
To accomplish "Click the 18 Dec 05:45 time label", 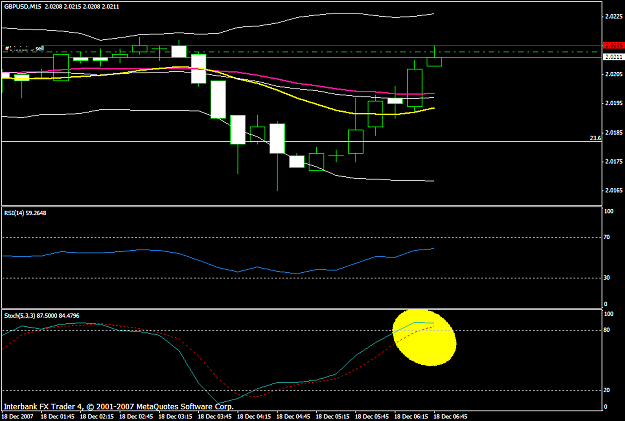I will point(371,417).
